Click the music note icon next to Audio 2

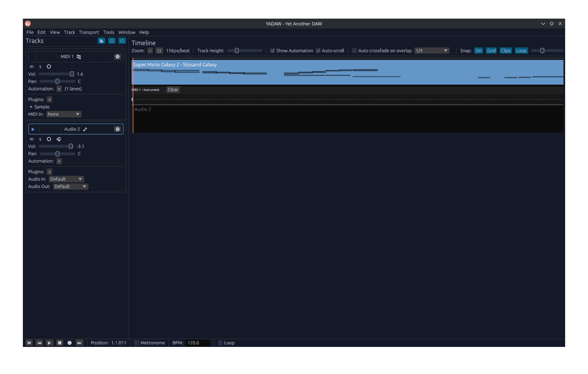coord(85,129)
